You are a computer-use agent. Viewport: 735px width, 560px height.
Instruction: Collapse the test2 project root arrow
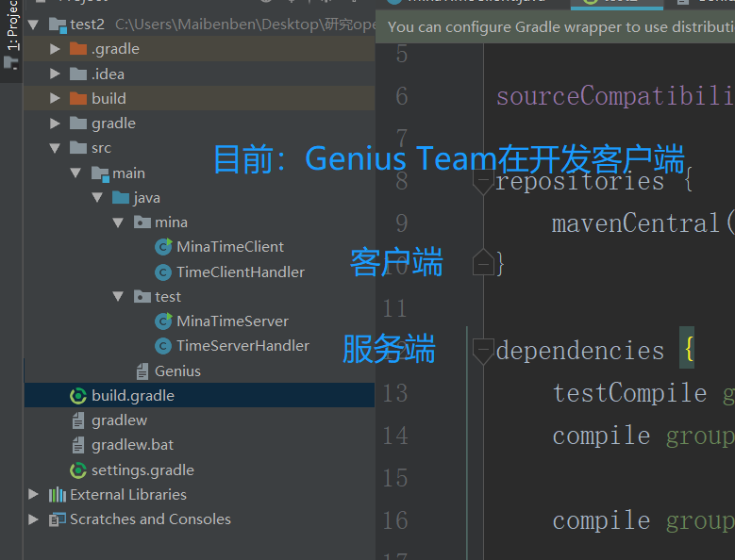(x=33, y=25)
